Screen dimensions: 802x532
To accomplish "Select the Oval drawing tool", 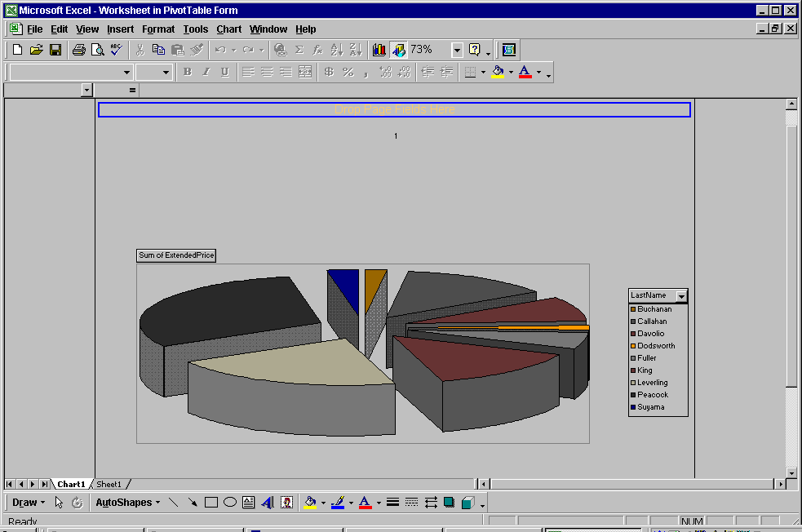I will point(230,503).
